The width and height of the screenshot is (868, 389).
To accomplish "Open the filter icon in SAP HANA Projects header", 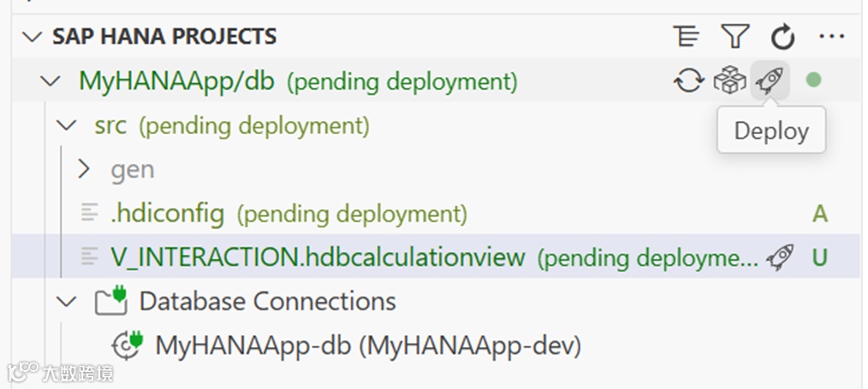I will pyautogui.click(x=735, y=37).
